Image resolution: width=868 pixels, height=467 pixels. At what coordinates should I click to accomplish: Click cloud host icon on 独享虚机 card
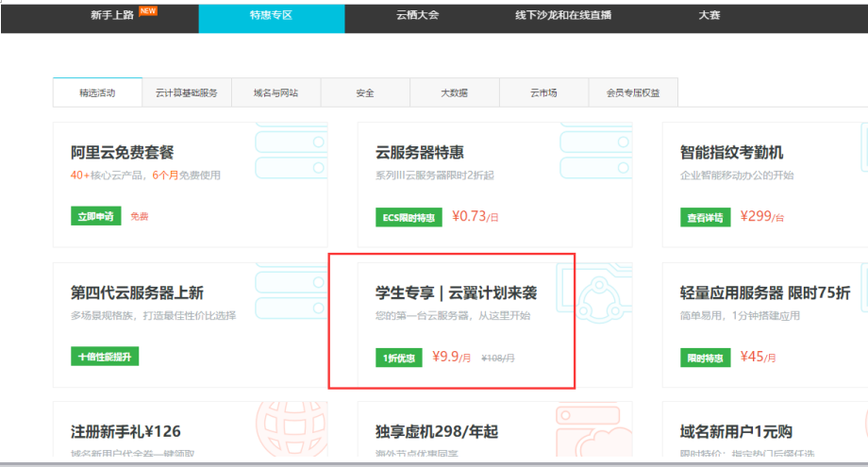(x=594, y=430)
